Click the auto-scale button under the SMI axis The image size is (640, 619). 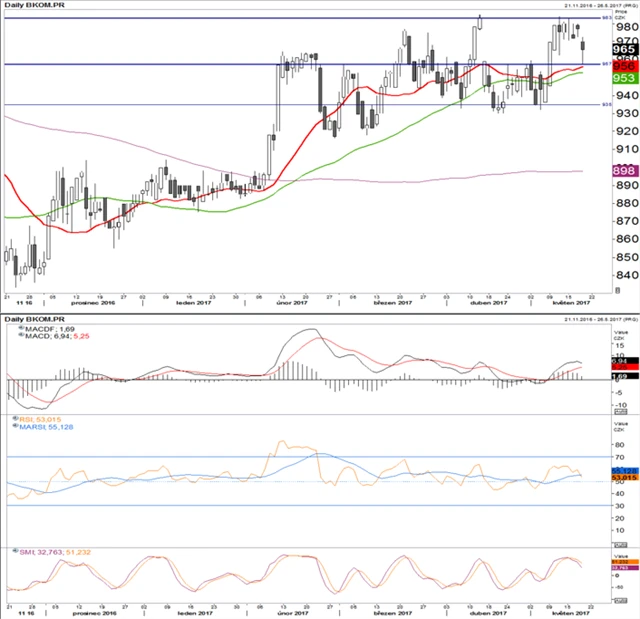coord(620,601)
